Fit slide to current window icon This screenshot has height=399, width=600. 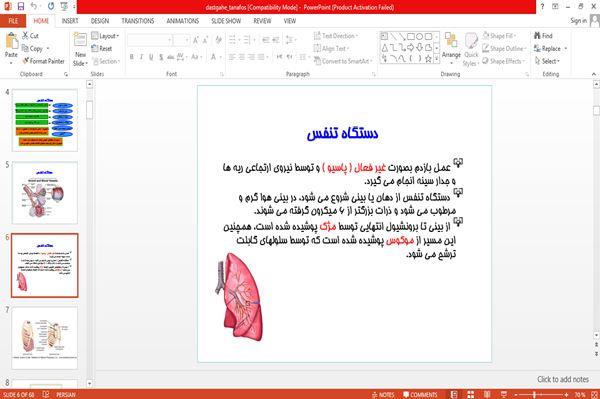594,394
